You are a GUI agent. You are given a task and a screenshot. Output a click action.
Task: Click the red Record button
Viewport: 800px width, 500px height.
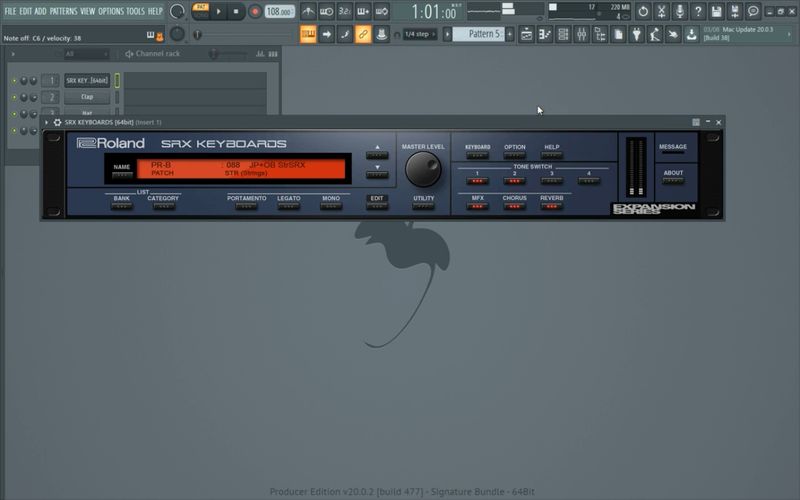pos(255,11)
